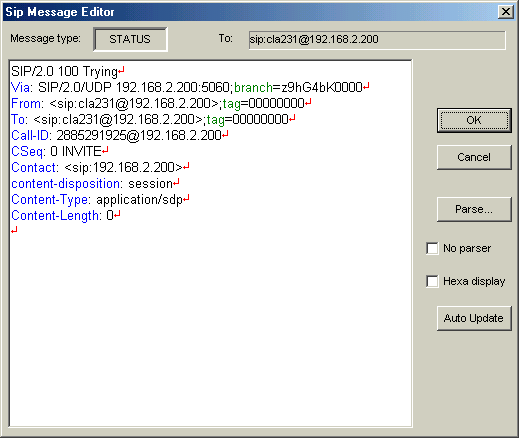This screenshot has width=519, height=438.
Task: Click the Contact header name
Action: (34, 167)
